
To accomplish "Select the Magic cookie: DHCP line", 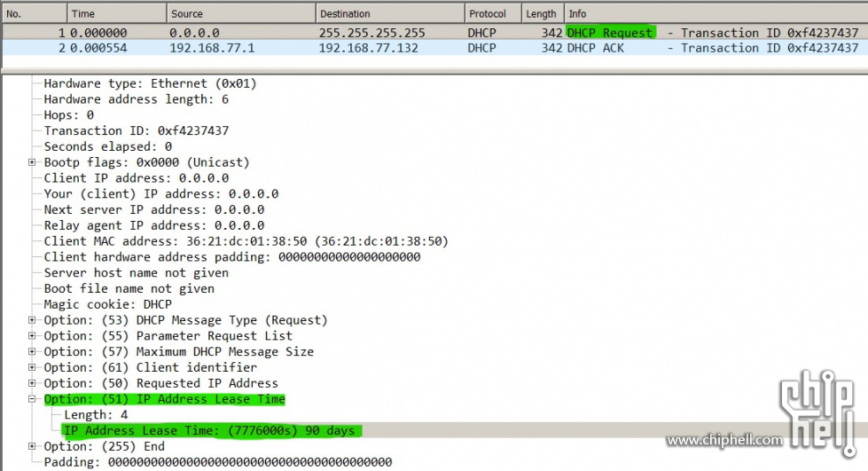I will click(x=108, y=304).
